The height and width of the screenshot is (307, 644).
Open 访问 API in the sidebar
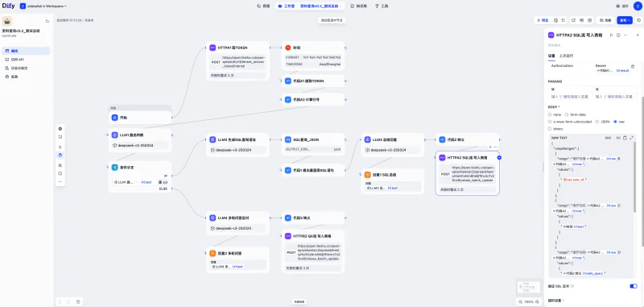pyautogui.click(x=26, y=60)
